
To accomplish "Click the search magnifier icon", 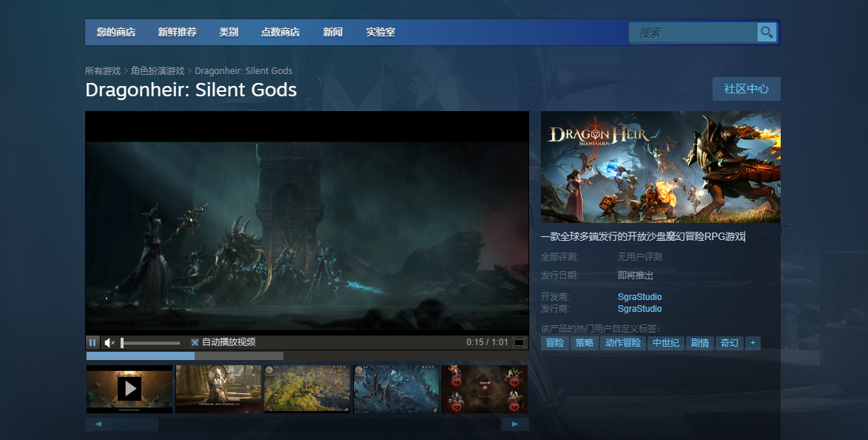I will [766, 32].
